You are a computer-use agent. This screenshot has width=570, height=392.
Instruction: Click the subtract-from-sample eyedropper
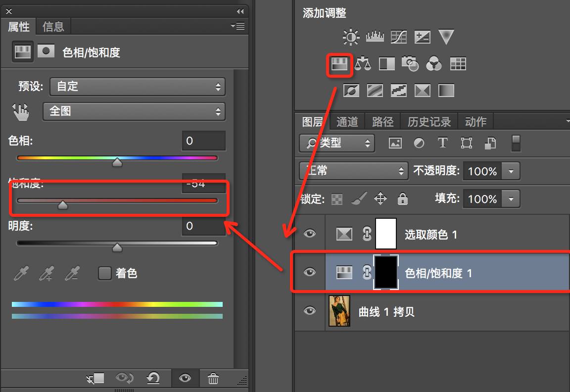pos(72,273)
